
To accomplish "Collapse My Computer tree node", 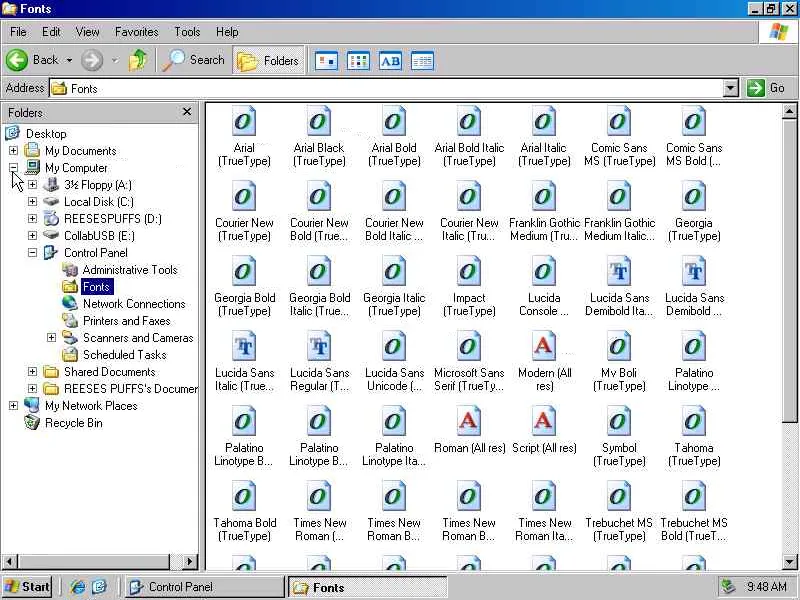I will pos(13,167).
